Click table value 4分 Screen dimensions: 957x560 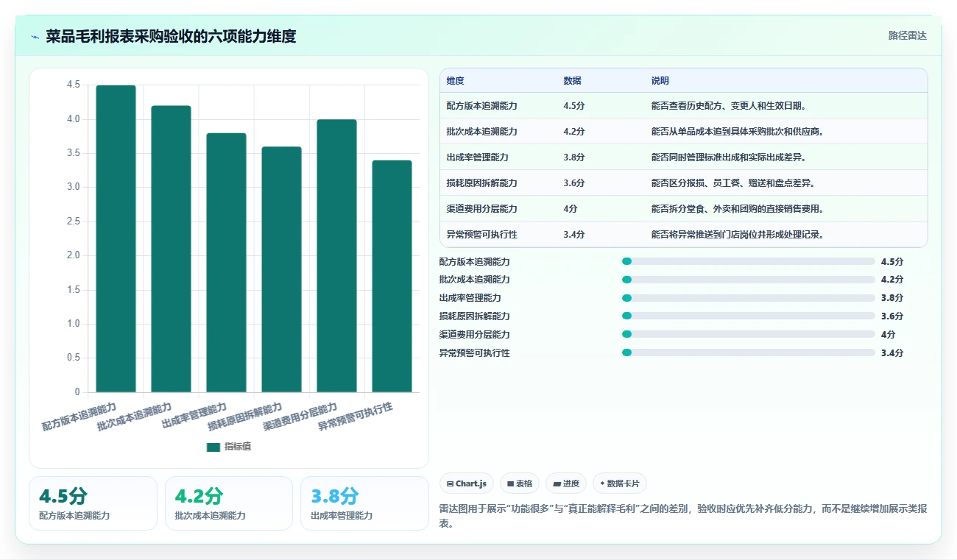tap(570, 209)
